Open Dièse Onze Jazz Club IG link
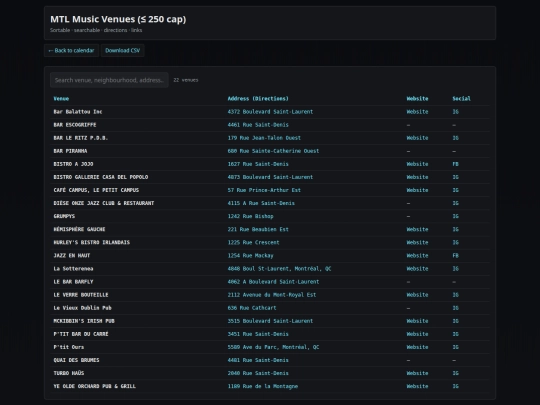540x405 pixels. (x=456, y=203)
